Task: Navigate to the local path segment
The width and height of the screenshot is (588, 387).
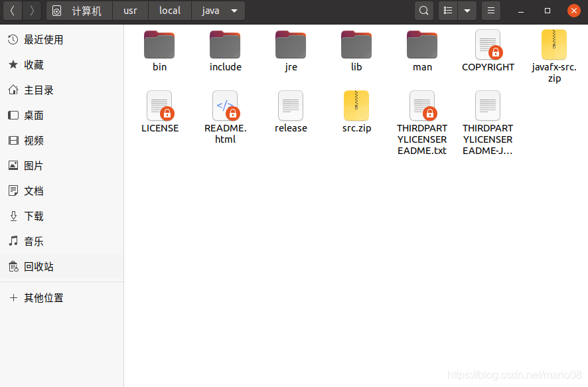Action: [x=170, y=11]
